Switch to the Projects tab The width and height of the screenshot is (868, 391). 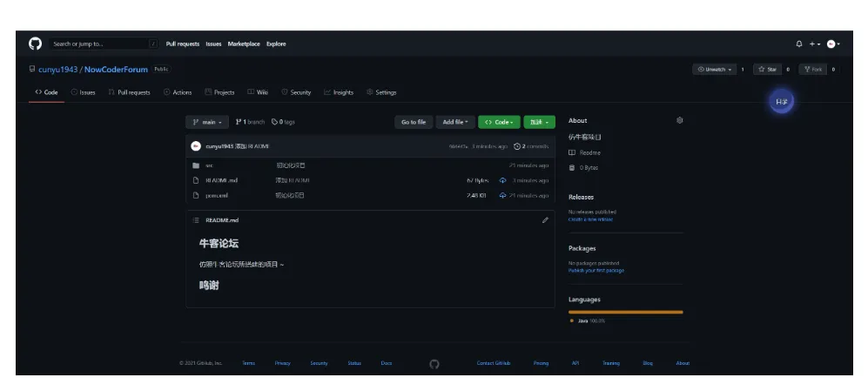pos(219,92)
